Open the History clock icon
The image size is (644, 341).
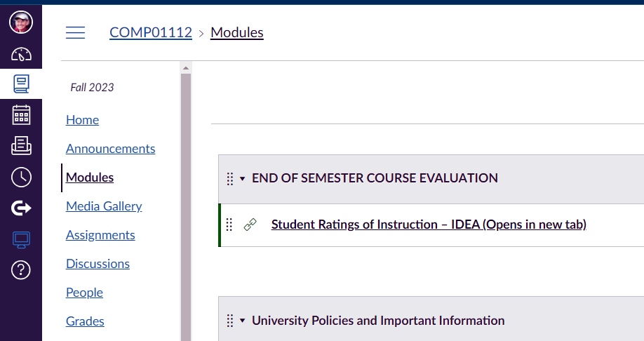pyautogui.click(x=21, y=177)
